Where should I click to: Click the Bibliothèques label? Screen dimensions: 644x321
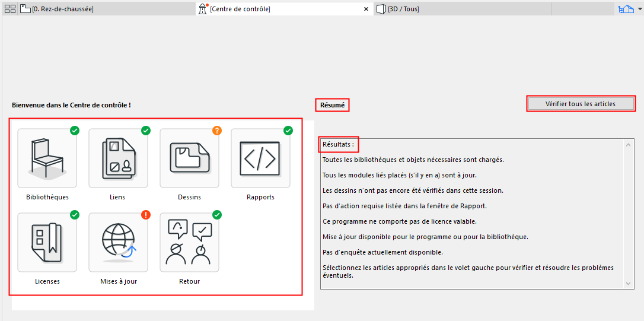pyautogui.click(x=47, y=197)
